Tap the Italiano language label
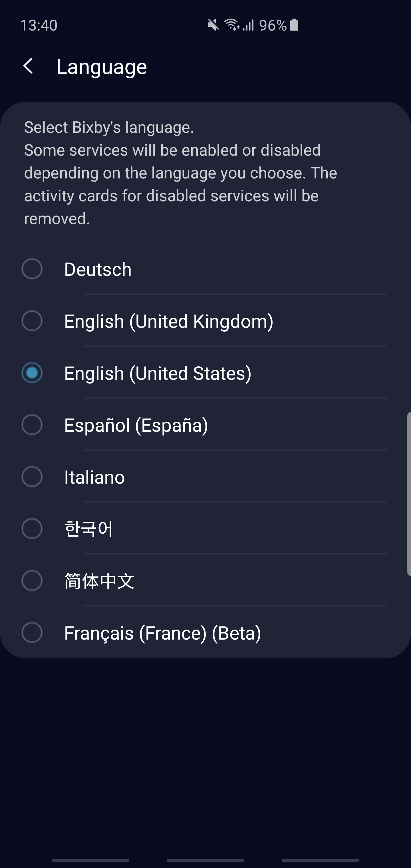 pyautogui.click(x=94, y=477)
